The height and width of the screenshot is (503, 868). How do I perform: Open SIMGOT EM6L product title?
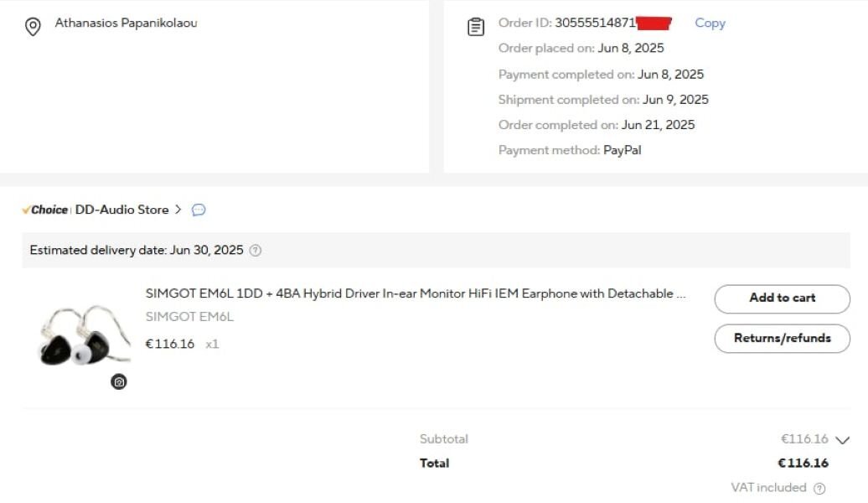[x=416, y=293]
